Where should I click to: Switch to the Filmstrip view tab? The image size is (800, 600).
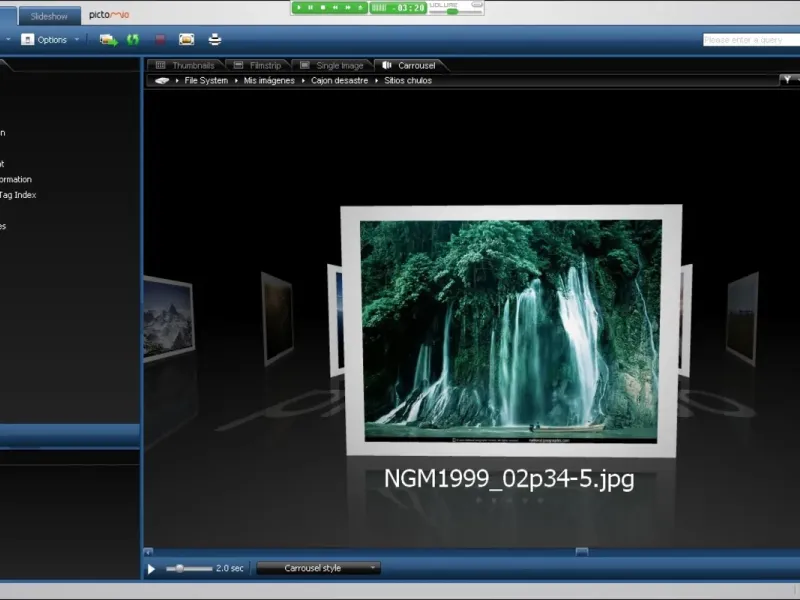[264, 66]
